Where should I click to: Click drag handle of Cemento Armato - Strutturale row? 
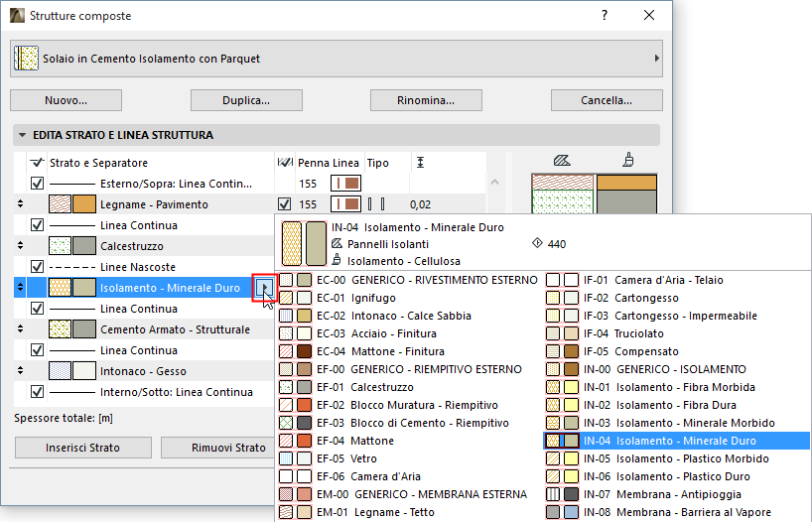coord(20,328)
